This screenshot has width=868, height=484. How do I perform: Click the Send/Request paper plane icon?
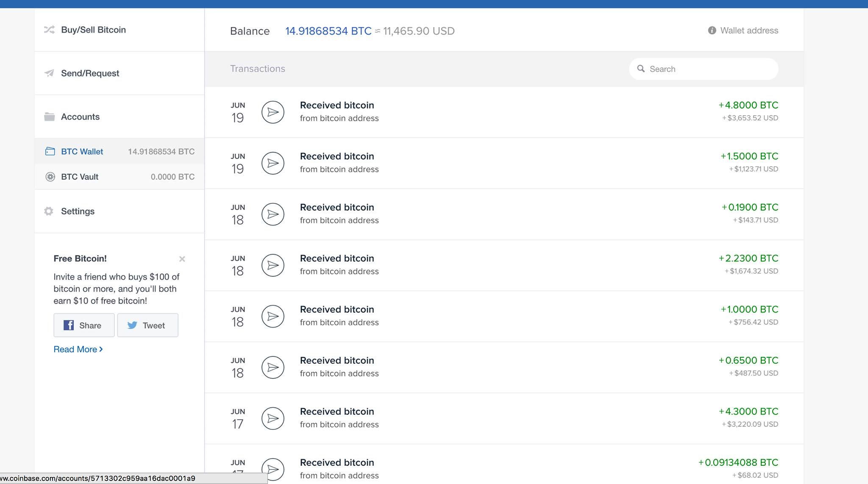(49, 73)
